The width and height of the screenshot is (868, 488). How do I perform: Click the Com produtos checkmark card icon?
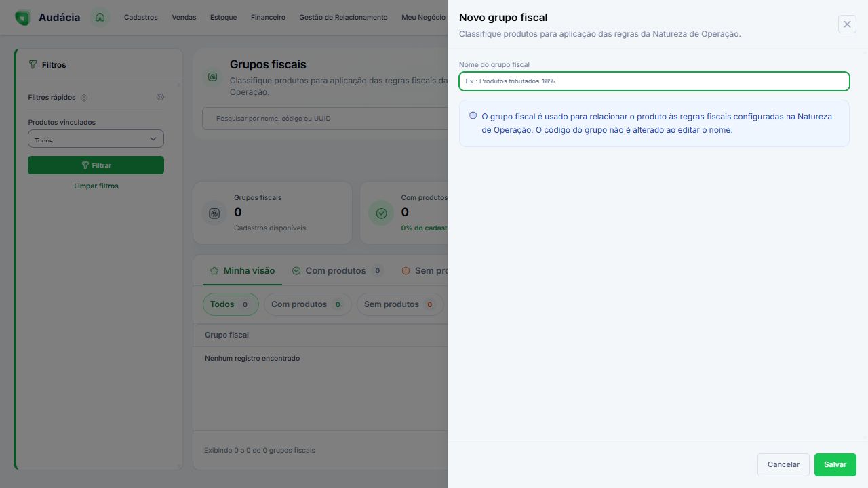[x=381, y=213]
